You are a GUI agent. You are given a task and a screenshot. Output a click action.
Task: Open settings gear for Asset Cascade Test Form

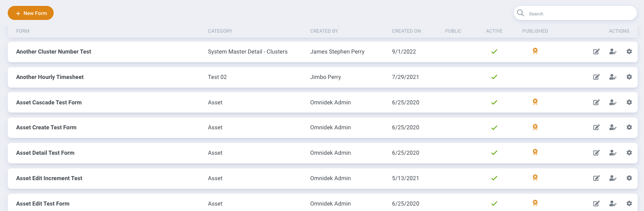629,102
